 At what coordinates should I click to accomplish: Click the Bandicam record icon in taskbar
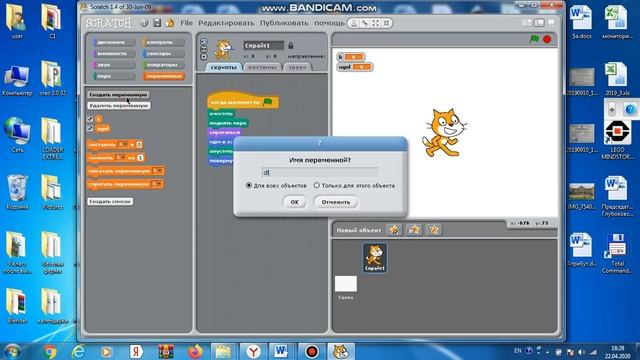(x=312, y=351)
